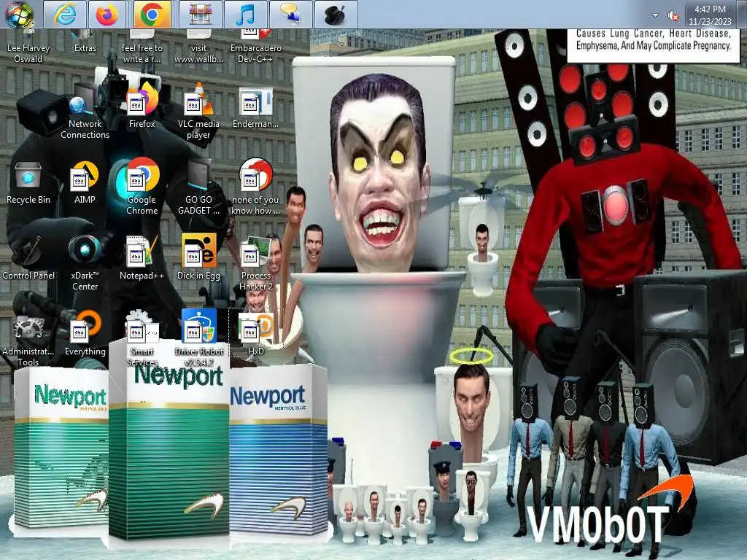The image size is (747, 560).
Task: Select the Embarcadero Dev-C++ icon
Action: 256,47
